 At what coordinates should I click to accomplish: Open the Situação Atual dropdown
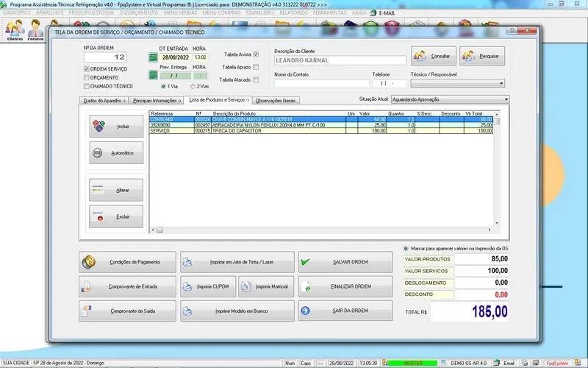coord(506,99)
